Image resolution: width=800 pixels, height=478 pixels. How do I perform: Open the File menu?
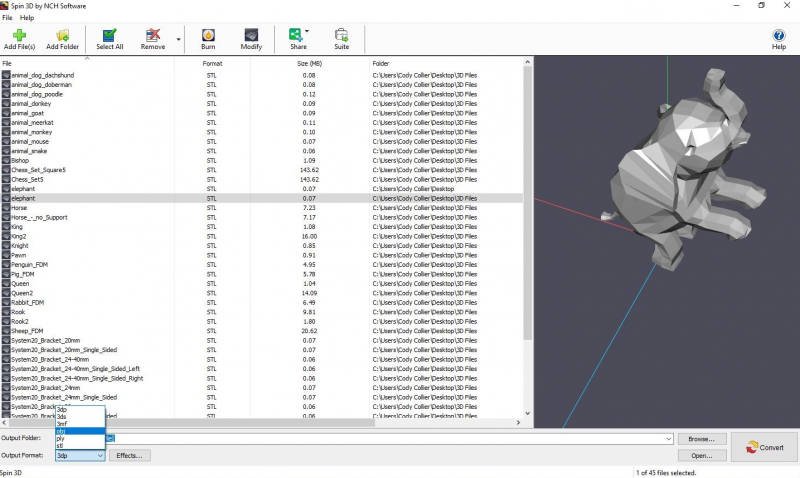(7, 18)
